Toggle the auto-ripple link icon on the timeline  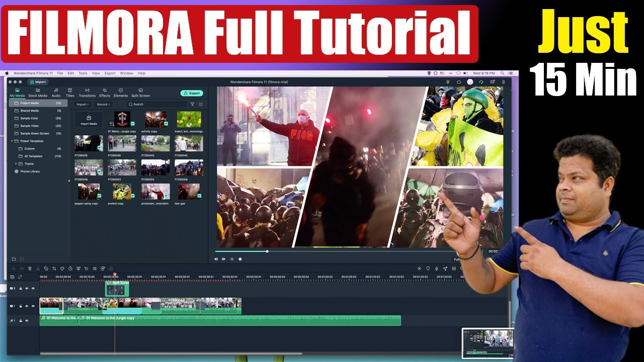point(20,277)
